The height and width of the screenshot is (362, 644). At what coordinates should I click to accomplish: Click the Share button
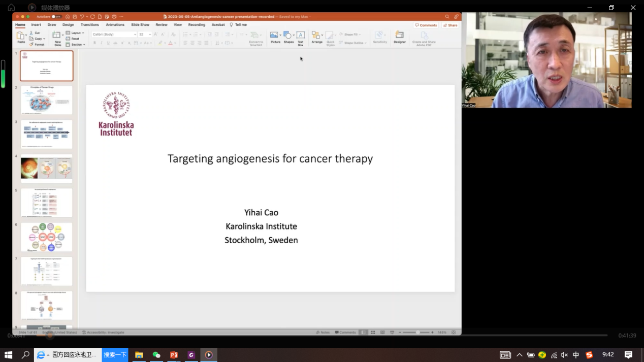450,25
